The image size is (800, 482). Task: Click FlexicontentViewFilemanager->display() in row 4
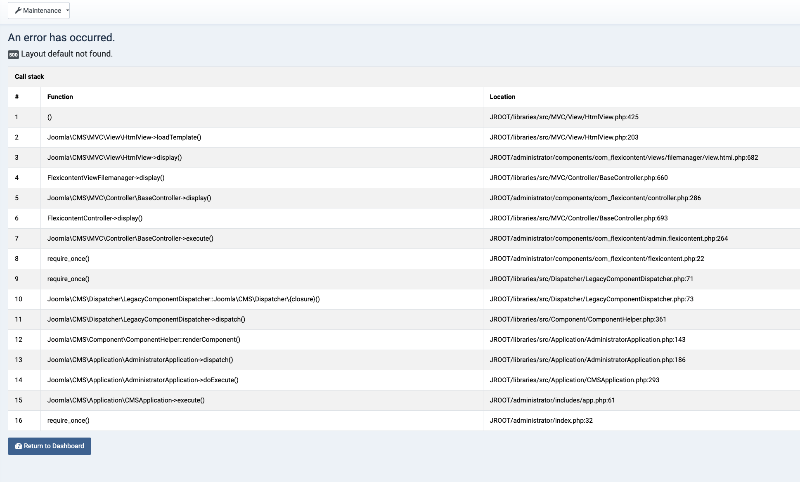tap(106, 177)
